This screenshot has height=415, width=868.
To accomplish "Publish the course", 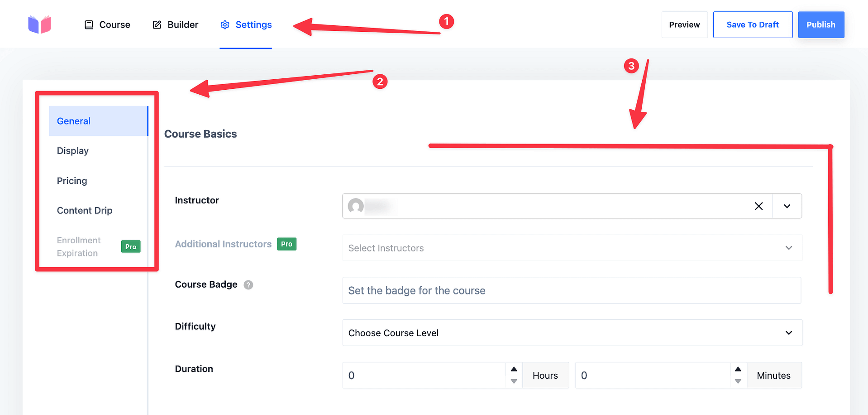I will point(820,25).
